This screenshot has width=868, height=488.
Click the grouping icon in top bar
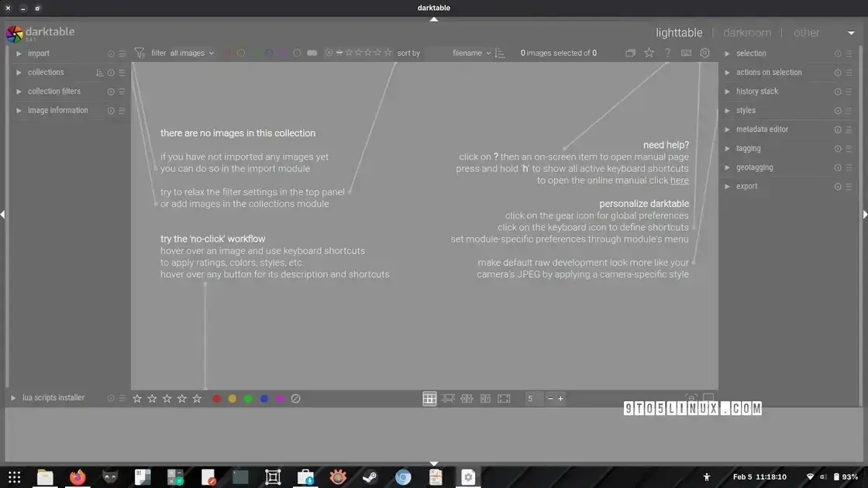pos(630,53)
